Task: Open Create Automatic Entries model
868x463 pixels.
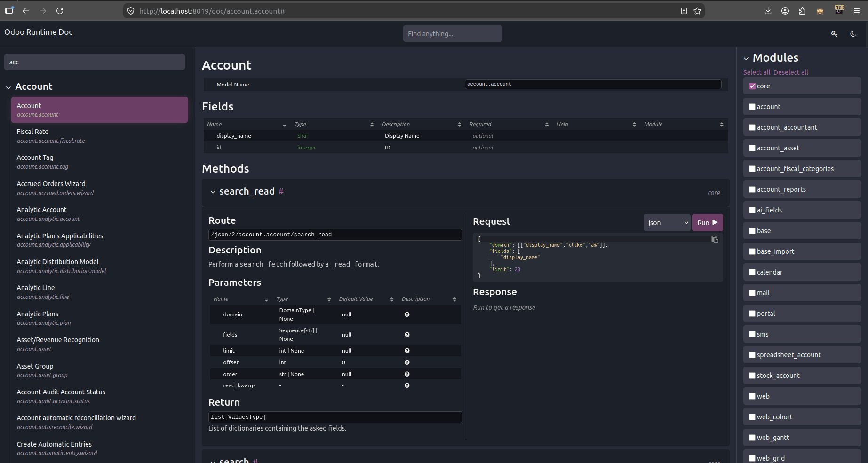Action: click(x=99, y=448)
